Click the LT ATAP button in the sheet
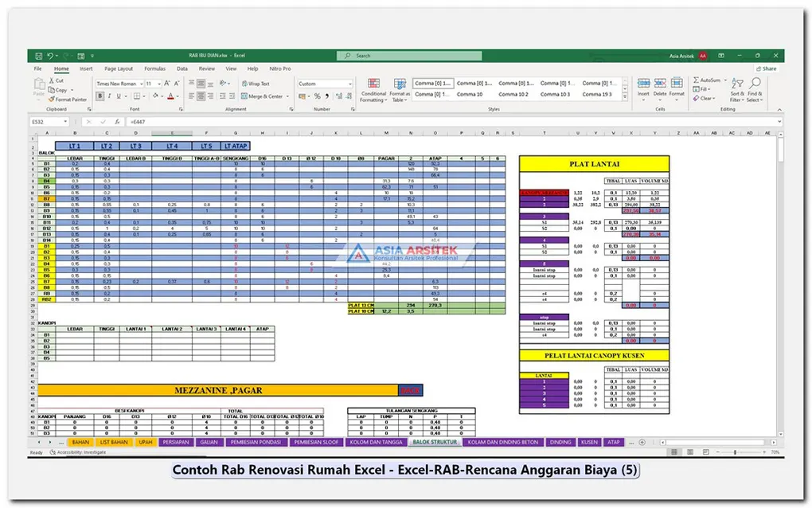This screenshot has width=812, height=508. 236,146
